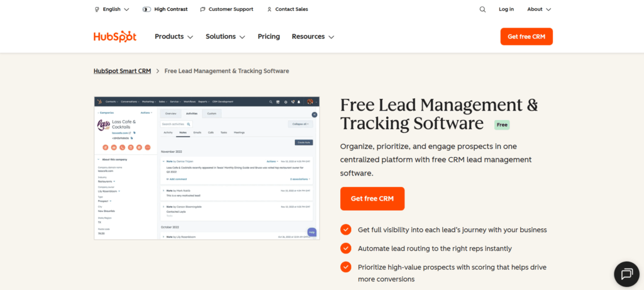Expand the Resources menu
This screenshot has height=290, width=644.
coord(313,36)
